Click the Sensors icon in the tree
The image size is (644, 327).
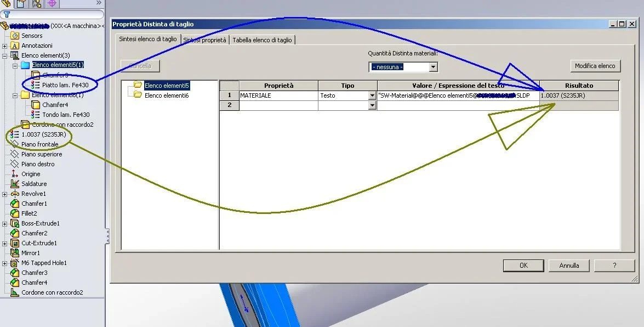click(x=15, y=36)
